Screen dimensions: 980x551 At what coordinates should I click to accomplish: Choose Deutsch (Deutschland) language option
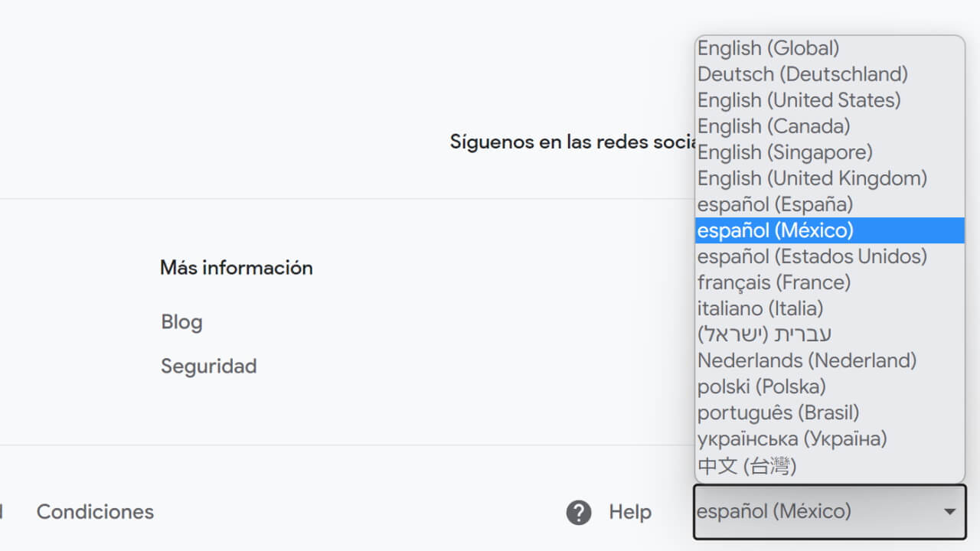[802, 74]
